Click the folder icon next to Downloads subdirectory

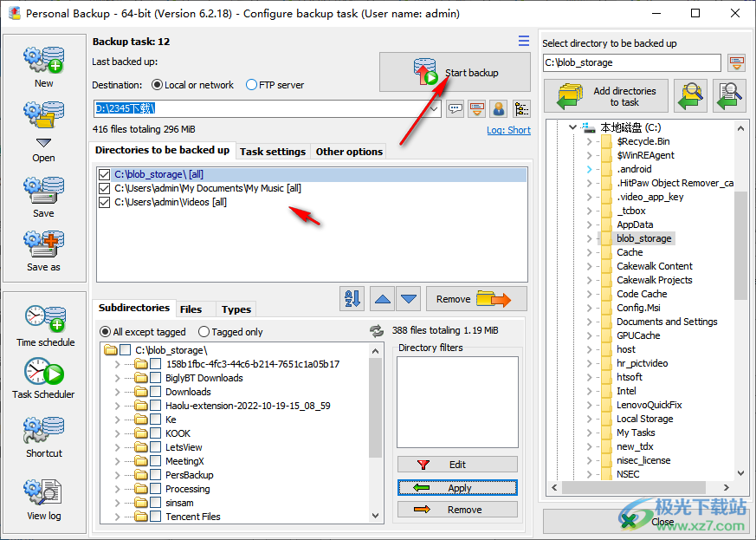tap(141, 392)
